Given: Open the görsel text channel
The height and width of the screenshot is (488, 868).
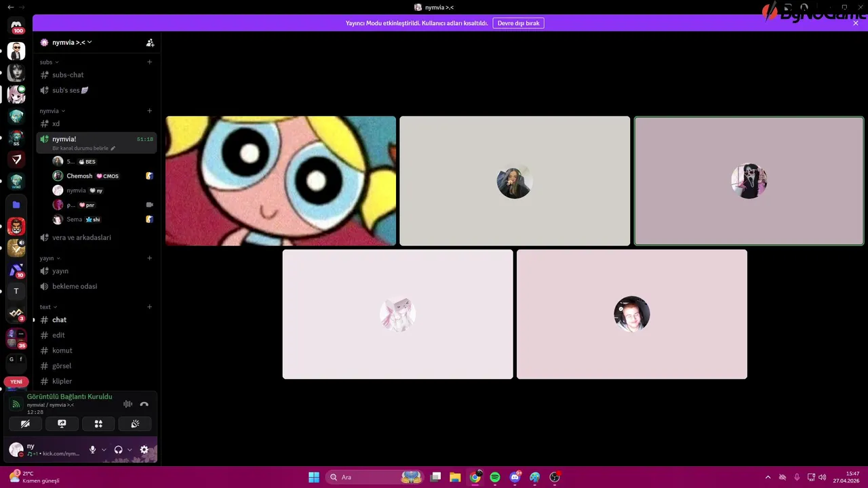Looking at the screenshot, I should coord(96,365).
